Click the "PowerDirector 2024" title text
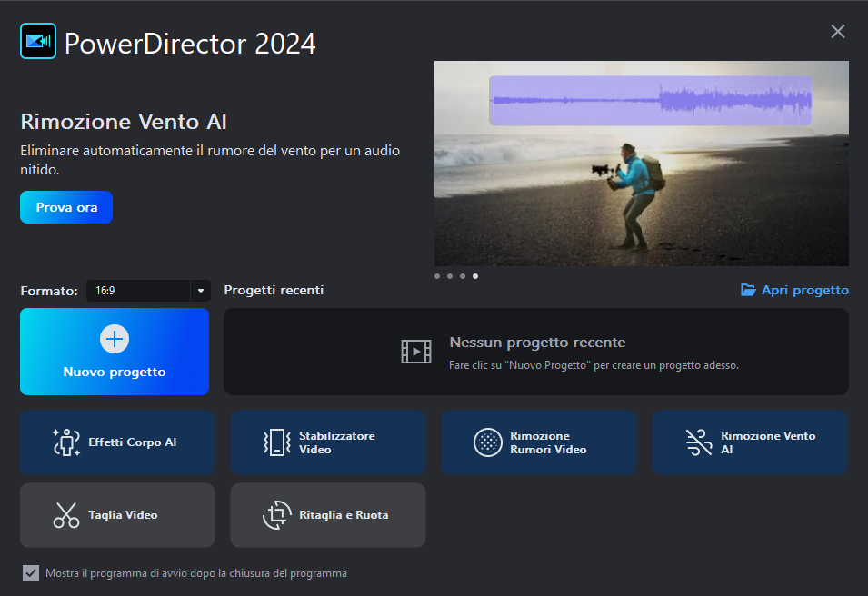This screenshot has width=868, height=596. pos(190,44)
